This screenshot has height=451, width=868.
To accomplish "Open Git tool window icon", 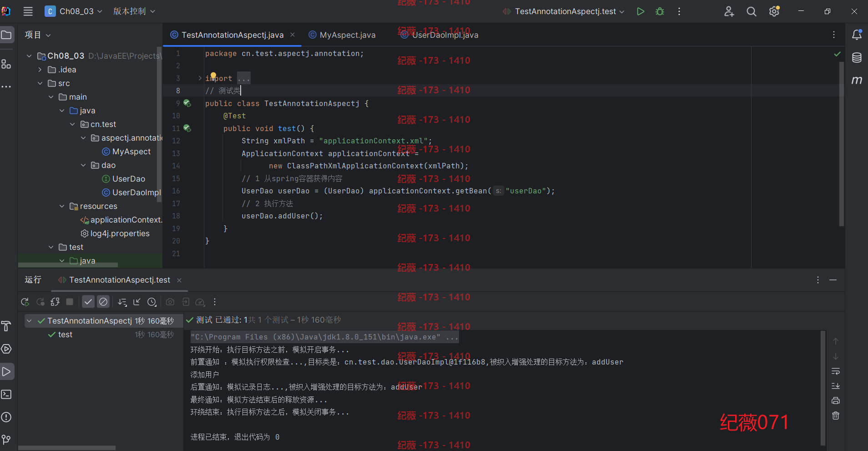I will tap(6, 440).
